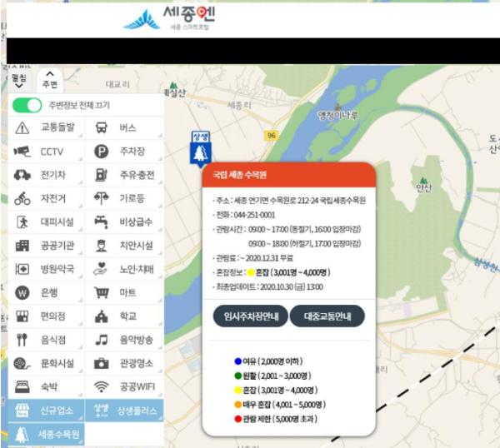Select the hospital/pharmacy icon

(22, 270)
